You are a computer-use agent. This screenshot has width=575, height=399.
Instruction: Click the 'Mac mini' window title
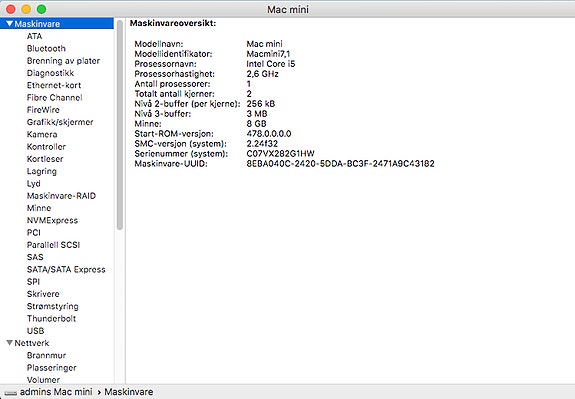288,9
